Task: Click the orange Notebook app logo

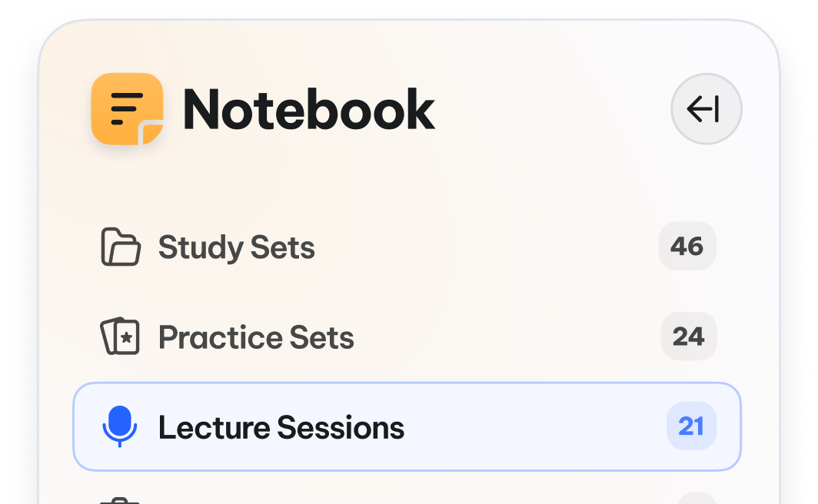Action: click(x=128, y=109)
